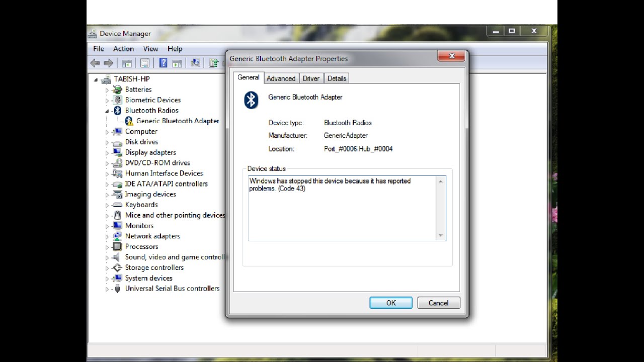The width and height of the screenshot is (644, 362).
Task: Click the Sound, video and game controllers icon
Action: [x=117, y=257]
